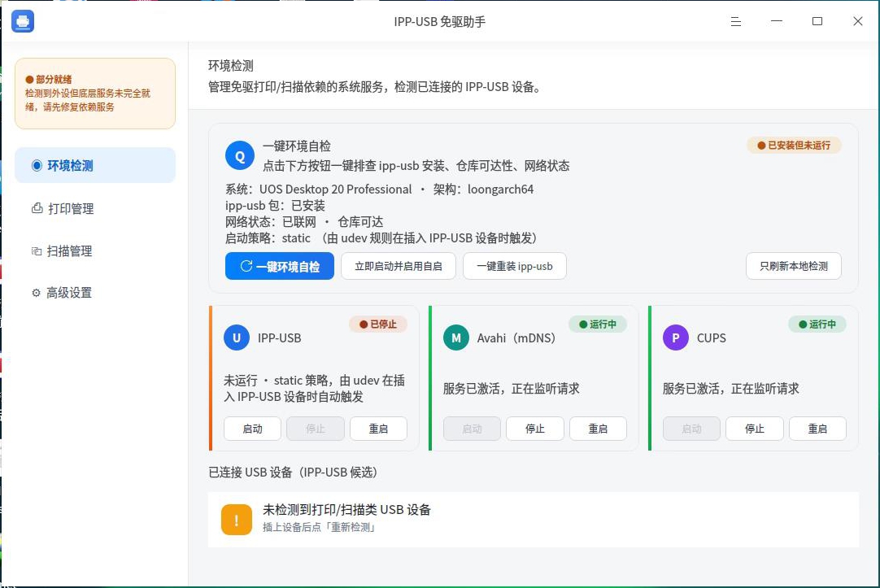The height and width of the screenshot is (588, 880).
Task: Click the printer app icon in title bar
Action: (x=23, y=21)
